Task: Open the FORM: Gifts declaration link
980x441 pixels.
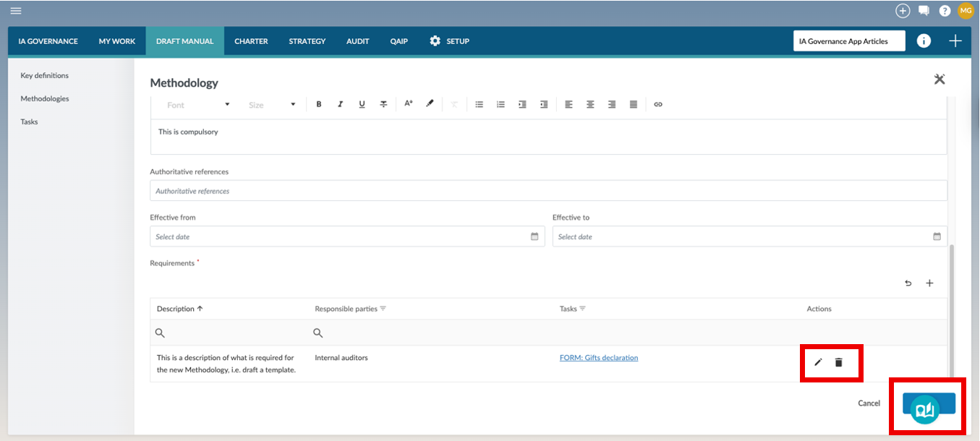Action: [x=599, y=358]
